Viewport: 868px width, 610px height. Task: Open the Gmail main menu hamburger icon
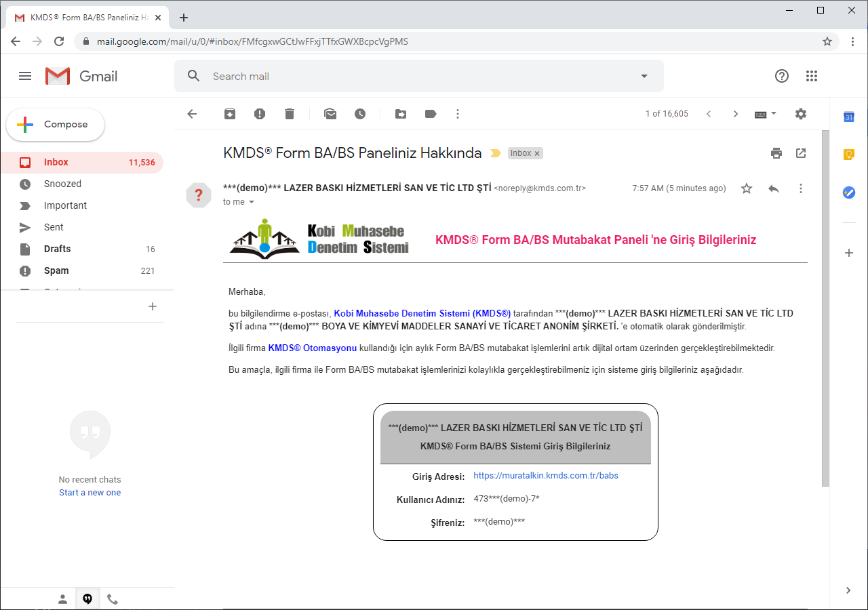coord(25,76)
